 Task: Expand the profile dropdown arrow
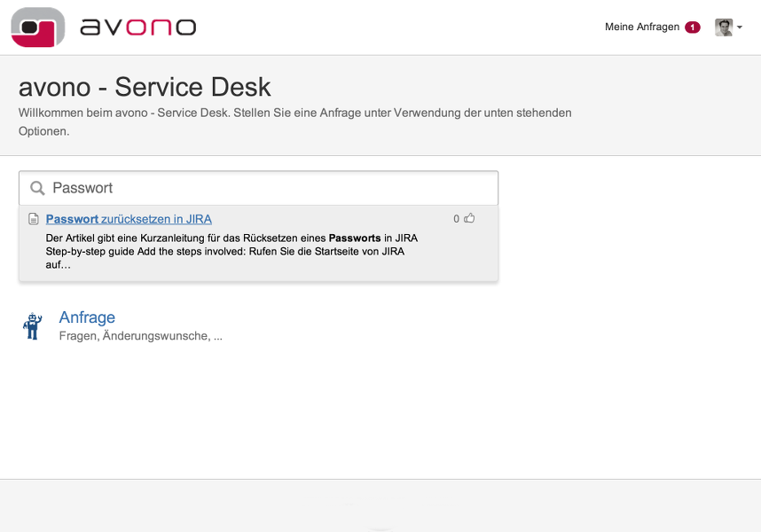pyautogui.click(x=740, y=27)
